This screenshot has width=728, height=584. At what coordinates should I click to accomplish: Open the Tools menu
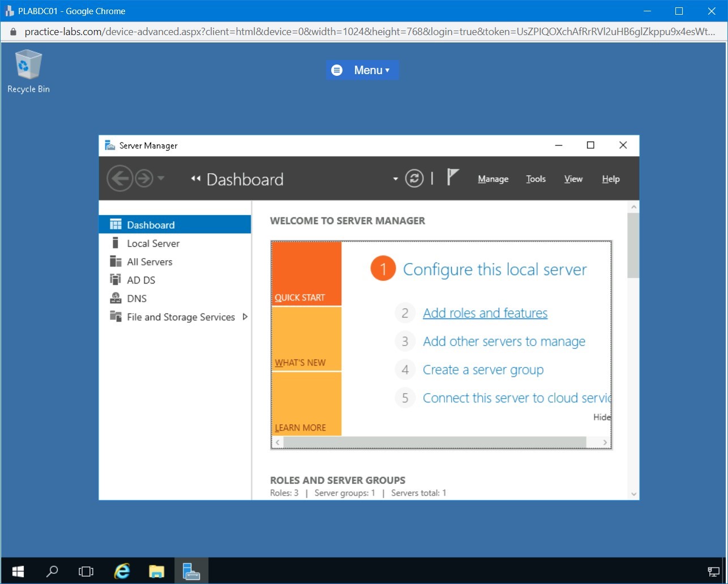pyautogui.click(x=536, y=179)
